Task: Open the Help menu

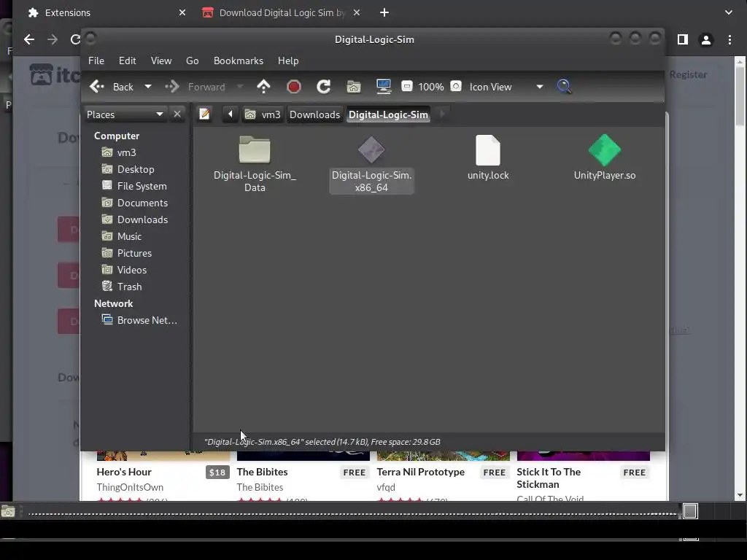Action: 288,61
